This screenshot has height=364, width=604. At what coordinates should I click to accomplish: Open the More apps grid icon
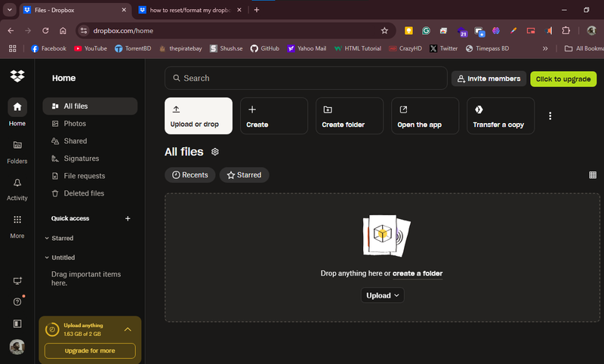tap(17, 220)
